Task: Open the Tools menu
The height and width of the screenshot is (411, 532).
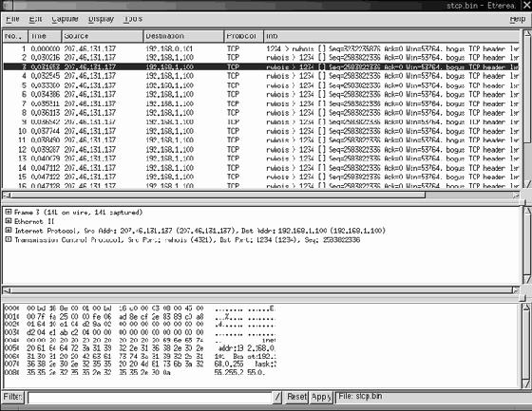Action: (x=133, y=19)
